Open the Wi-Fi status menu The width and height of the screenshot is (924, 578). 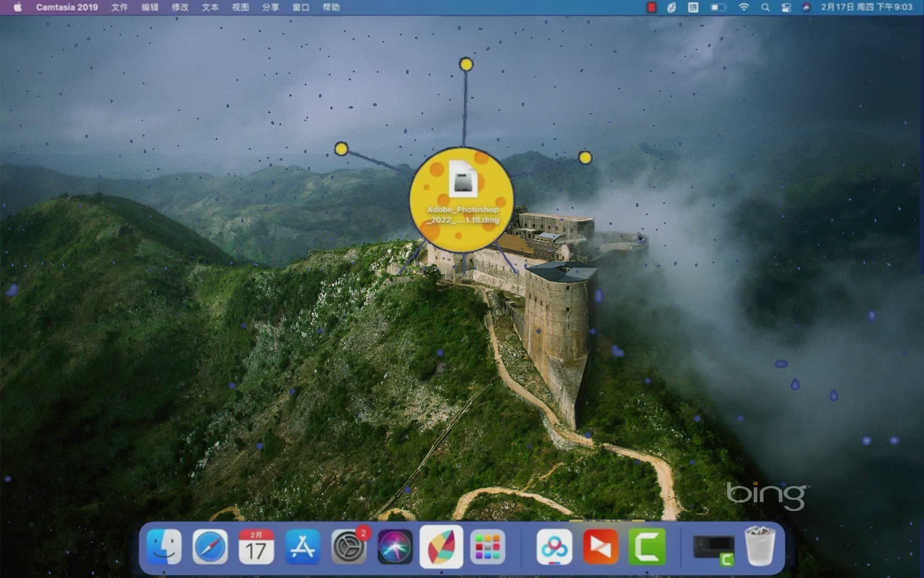tap(744, 7)
